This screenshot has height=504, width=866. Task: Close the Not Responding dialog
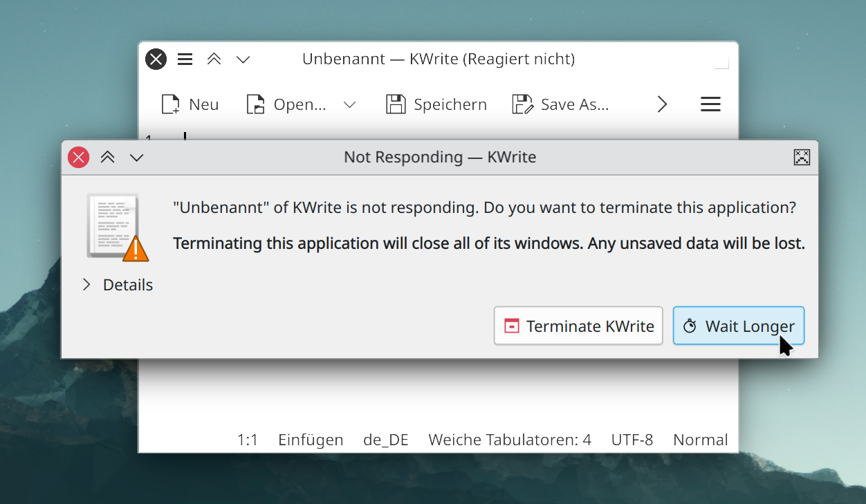(78, 158)
